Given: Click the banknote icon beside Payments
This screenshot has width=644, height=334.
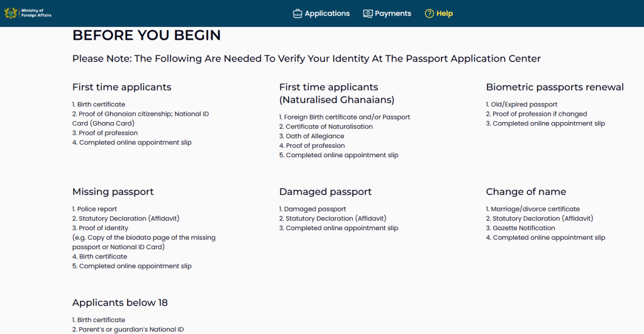Looking at the screenshot, I should point(368,13).
